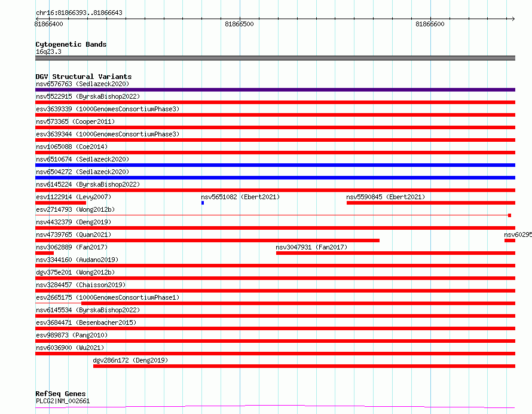Select the nsv6036900 (Wu2021) label
The width and height of the screenshot is (532, 414).
[70, 348]
